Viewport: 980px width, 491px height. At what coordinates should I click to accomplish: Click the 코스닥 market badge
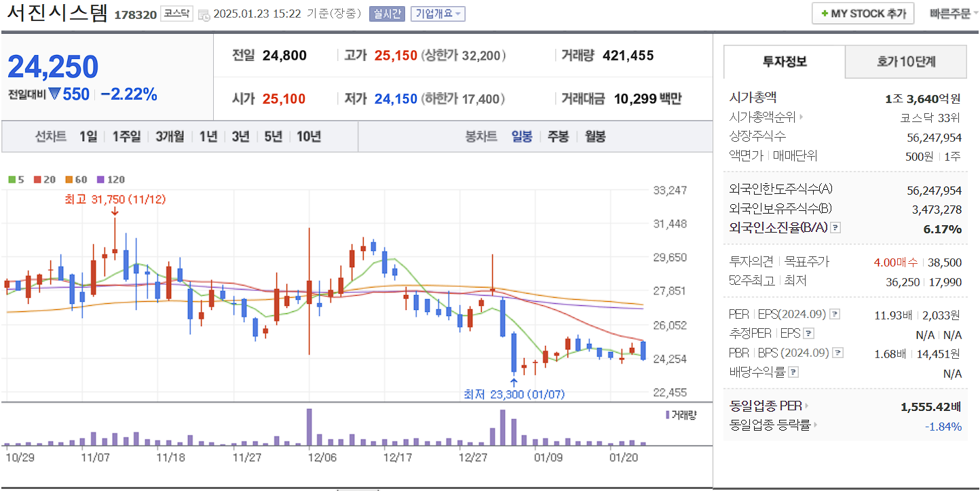coord(176,13)
